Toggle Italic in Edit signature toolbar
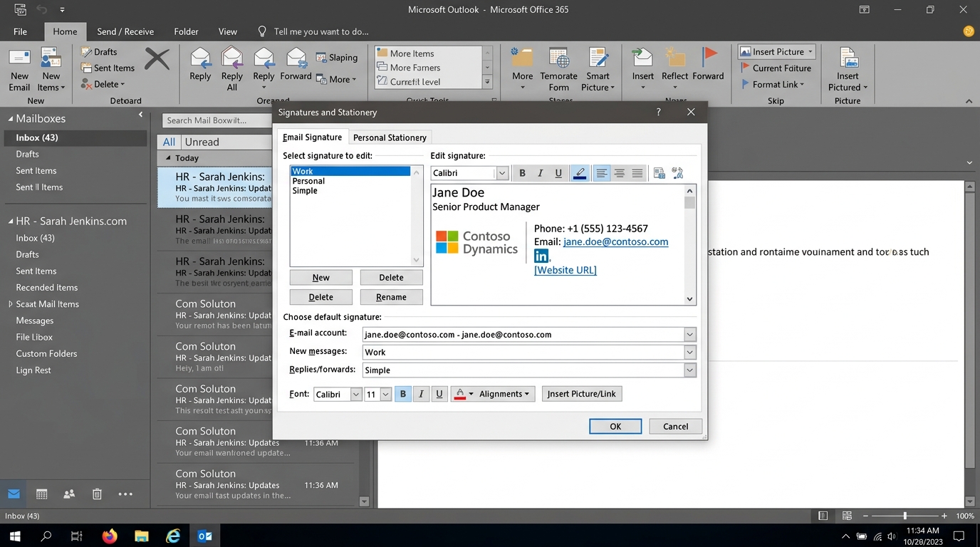 tap(540, 173)
